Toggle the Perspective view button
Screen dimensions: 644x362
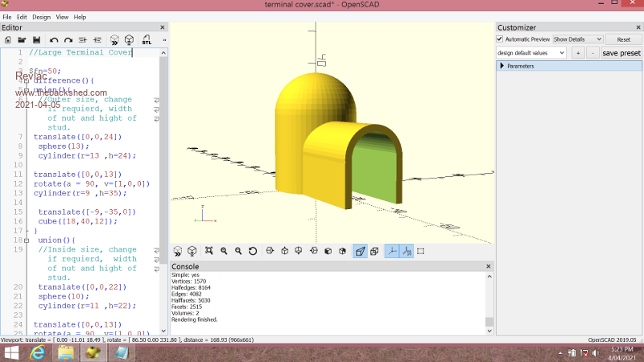point(360,251)
